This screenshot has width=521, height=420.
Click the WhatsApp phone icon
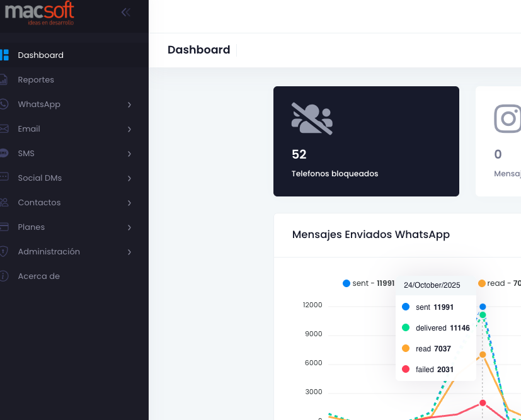pyautogui.click(x=4, y=105)
